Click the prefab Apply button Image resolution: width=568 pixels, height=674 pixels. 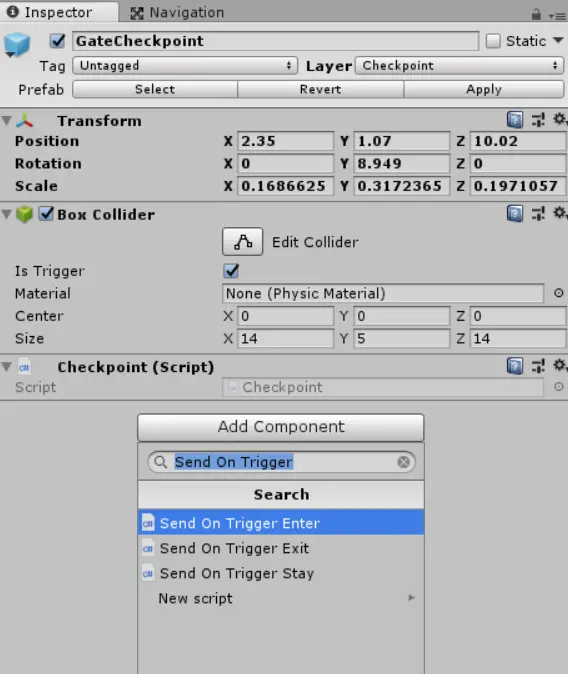tap(484, 89)
